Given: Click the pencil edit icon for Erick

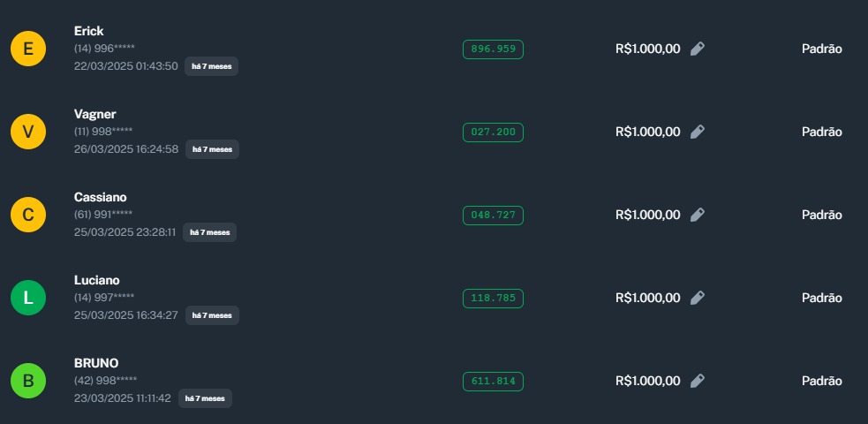Looking at the screenshot, I should (x=698, y=49).
